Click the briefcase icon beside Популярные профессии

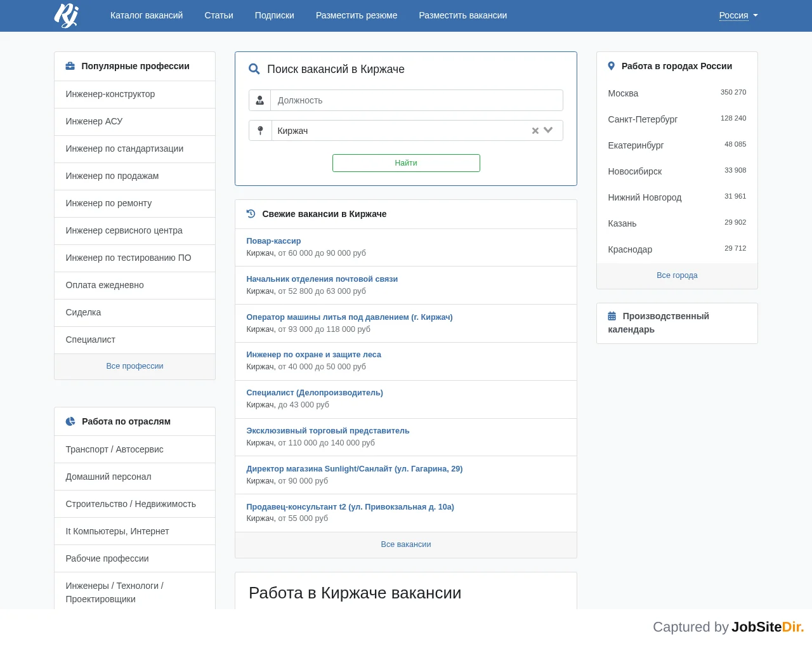click(70, 66)
